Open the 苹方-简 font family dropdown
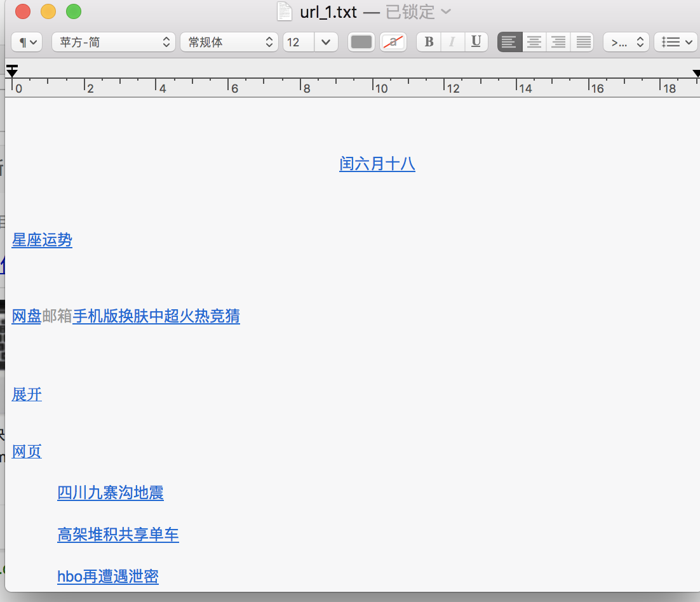 tap(114, 42)
